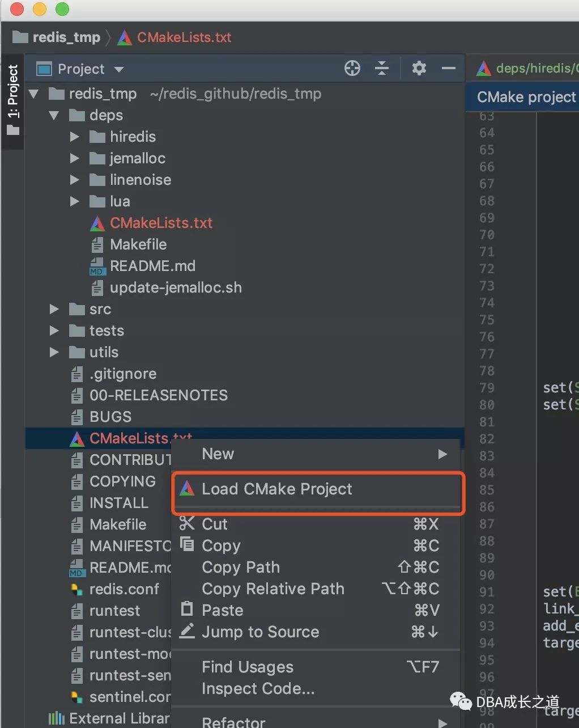Expand the src folder

click(x=54, y=309)
